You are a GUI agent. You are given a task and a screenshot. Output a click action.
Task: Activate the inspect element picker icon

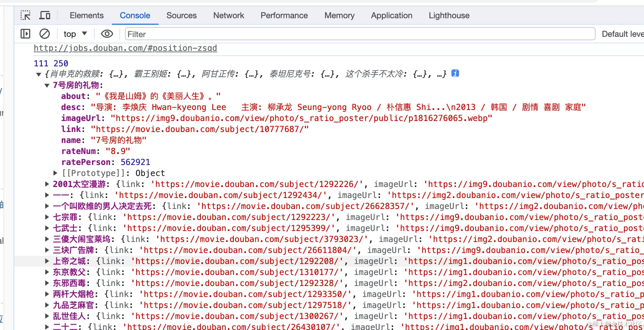pyautogui.click(x=25, y=15)
